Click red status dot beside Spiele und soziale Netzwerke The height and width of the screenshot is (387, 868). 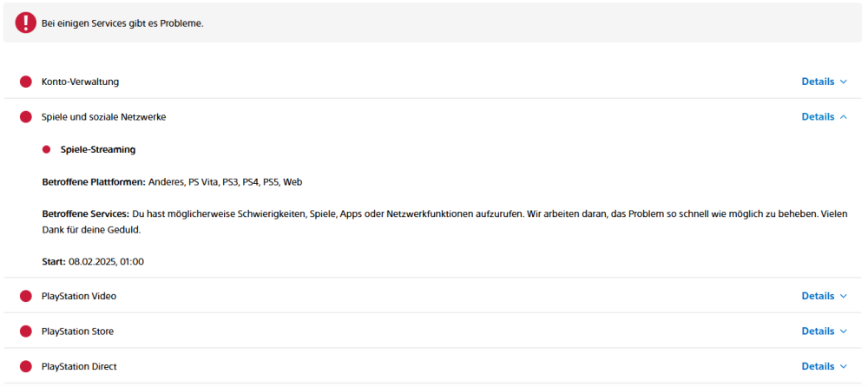[26, 117]
